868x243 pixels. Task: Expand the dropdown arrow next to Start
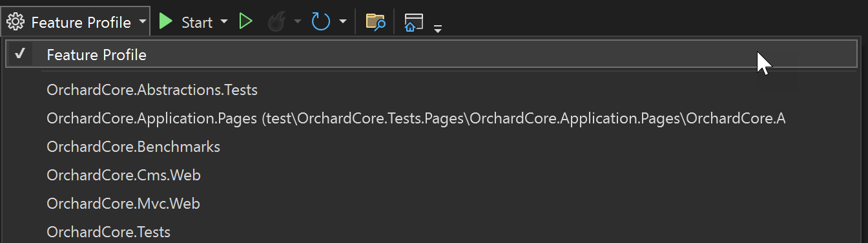[x=224, y=22]
